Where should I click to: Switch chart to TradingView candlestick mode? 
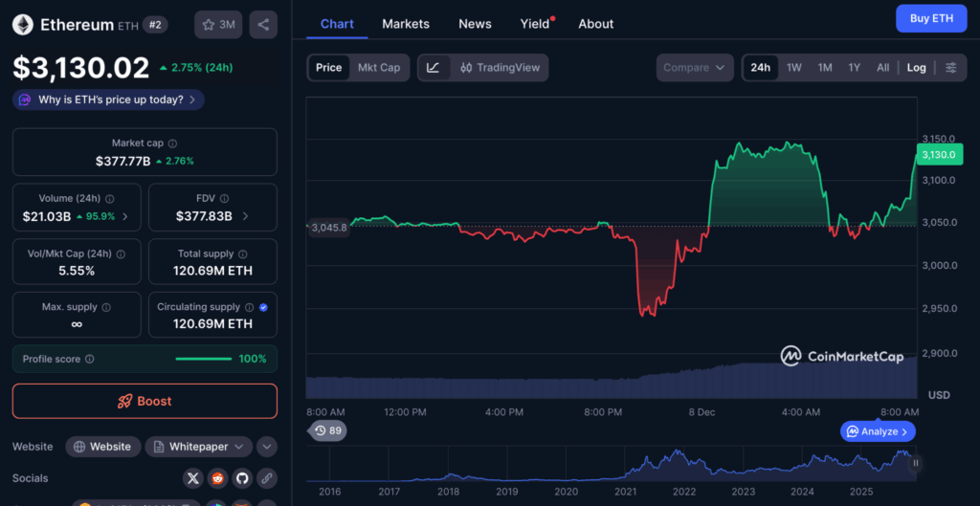pos(500,68)
